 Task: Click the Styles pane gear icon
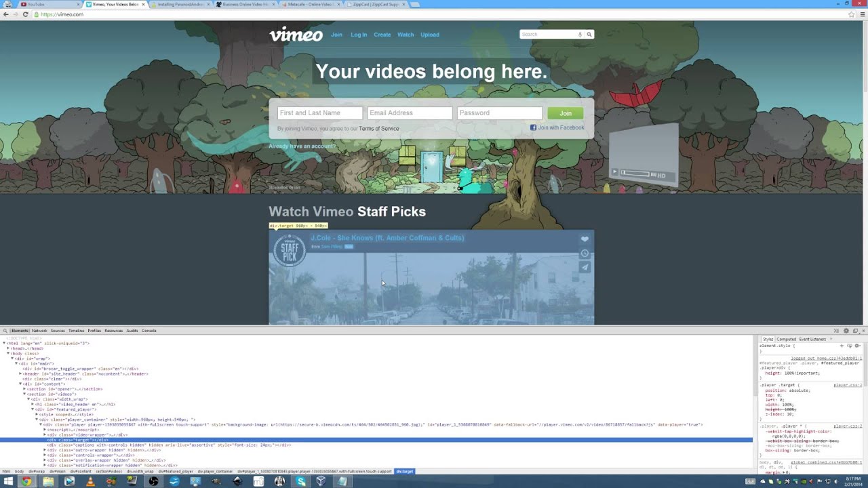[x=857, y=346]
